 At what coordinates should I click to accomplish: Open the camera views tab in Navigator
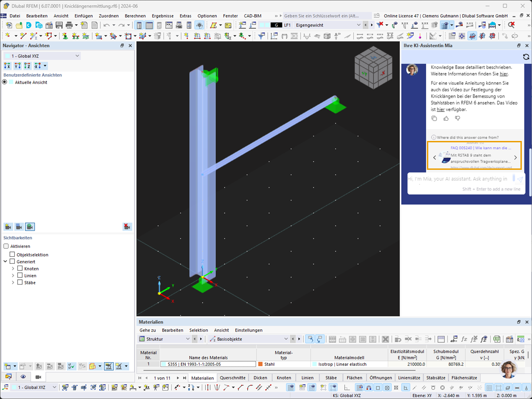coord(38,376)
